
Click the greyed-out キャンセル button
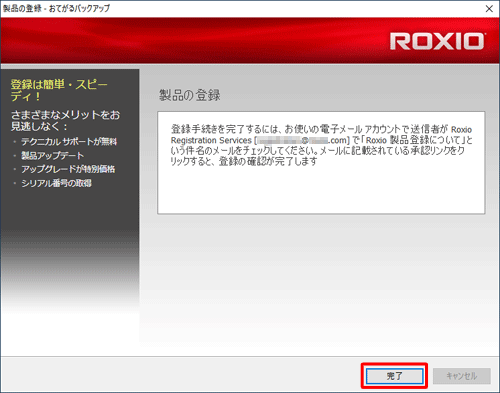pyautogui.click(x=462, y=376)
